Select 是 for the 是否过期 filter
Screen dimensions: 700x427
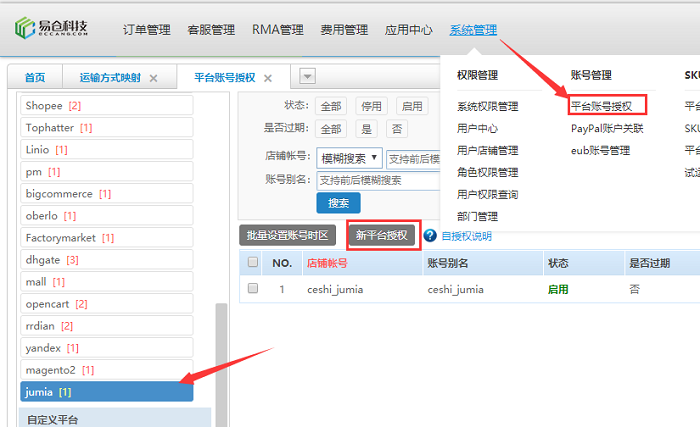pos(366,129)
